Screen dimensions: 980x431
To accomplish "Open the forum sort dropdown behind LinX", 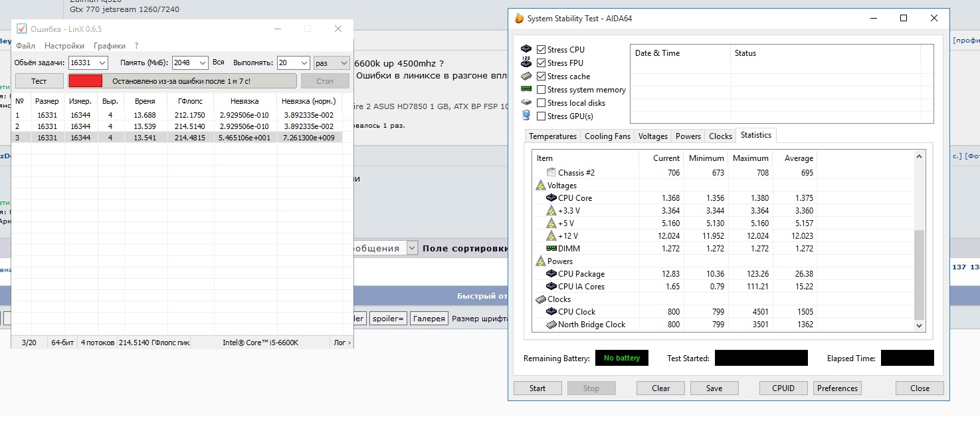I will [412, 248].
